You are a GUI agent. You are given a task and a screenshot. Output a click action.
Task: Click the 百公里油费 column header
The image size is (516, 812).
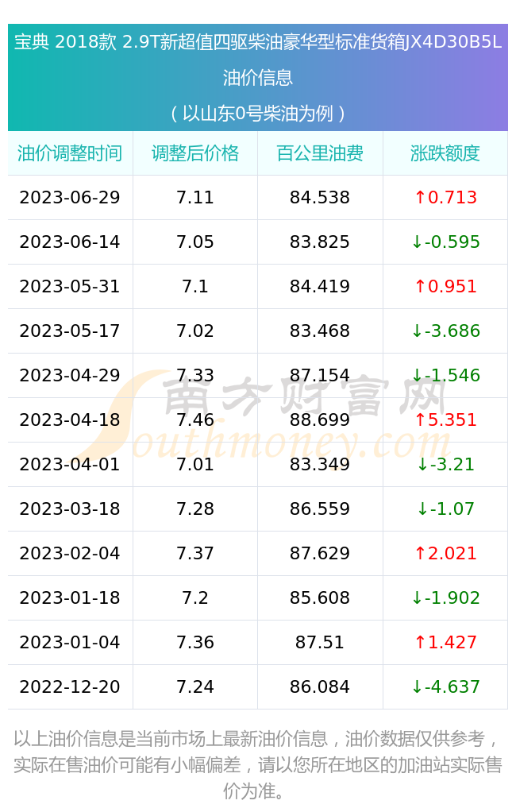click(x=320, y=153)
